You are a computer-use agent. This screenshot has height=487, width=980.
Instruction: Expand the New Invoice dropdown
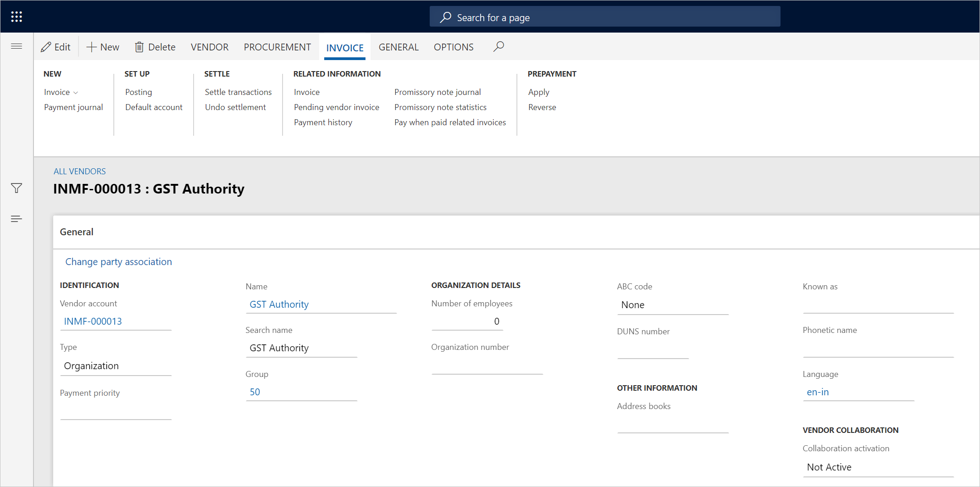point(61,92)
